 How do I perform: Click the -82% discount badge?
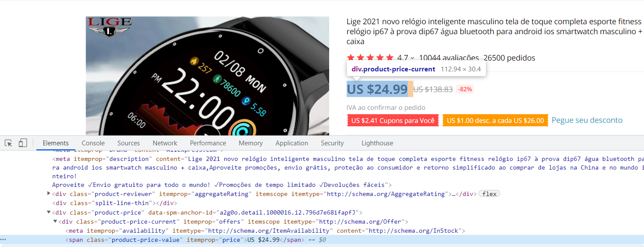465,89
